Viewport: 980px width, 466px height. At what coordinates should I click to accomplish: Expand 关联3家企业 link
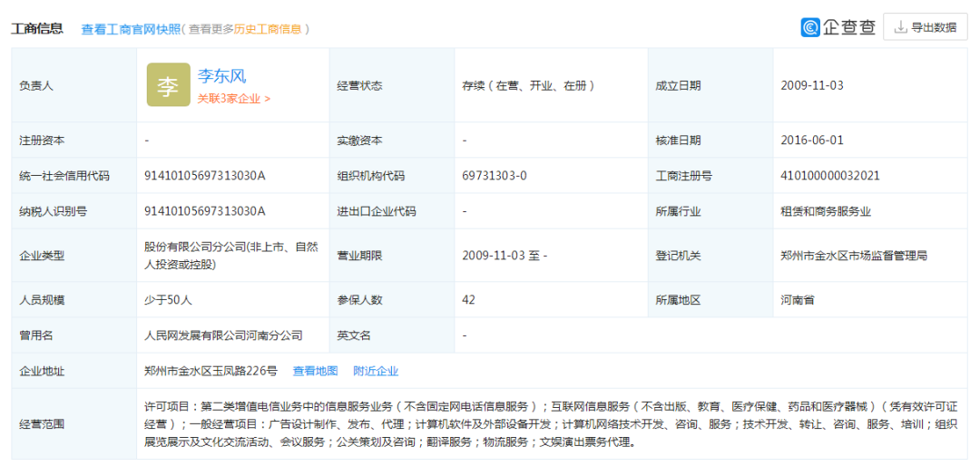[234, 98]
